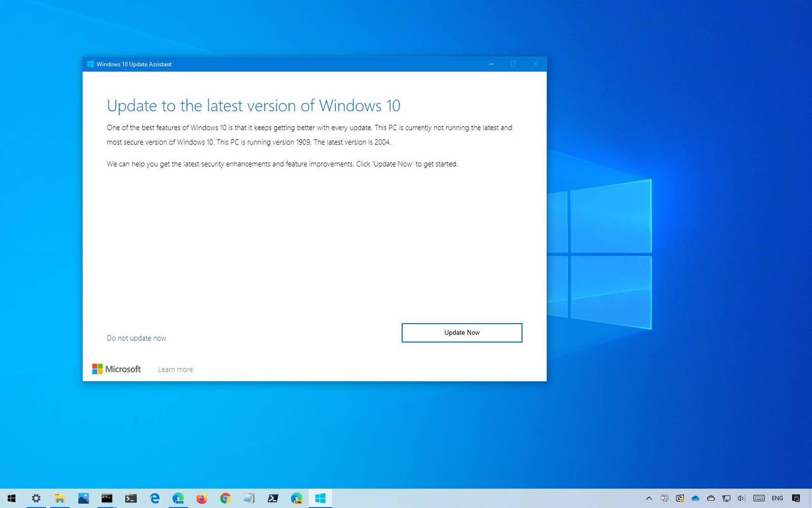
Task: Launch Firefox from the taskbar
Action: click(201, 498)
